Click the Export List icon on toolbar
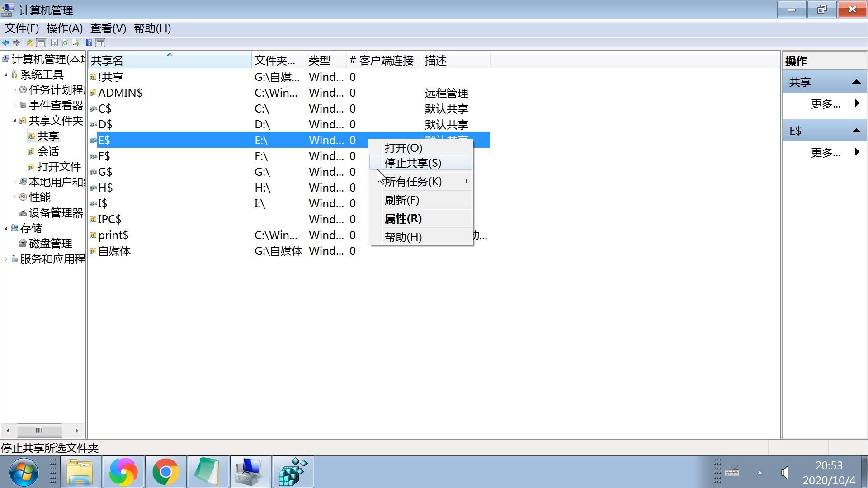This screenshot has width=868, height=488. pyautogui.click(x=75, y=42)
